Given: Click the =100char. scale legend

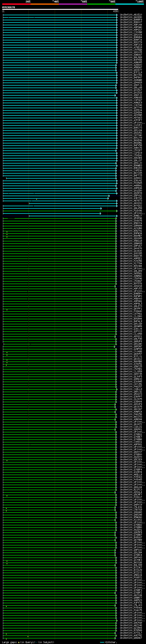Looking at the screenshot, I should (108, 642).
